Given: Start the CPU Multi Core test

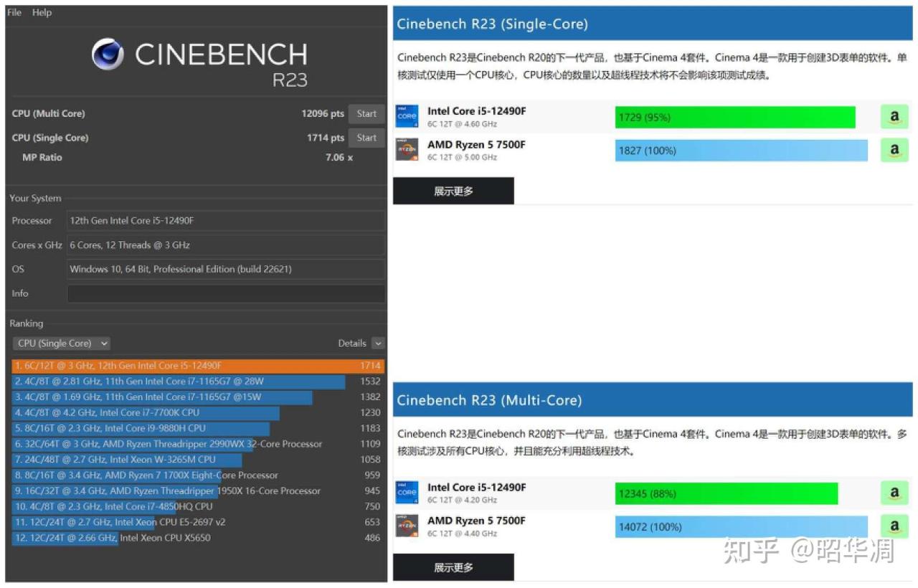Looking at the screenshot, I should pos(366,113).
